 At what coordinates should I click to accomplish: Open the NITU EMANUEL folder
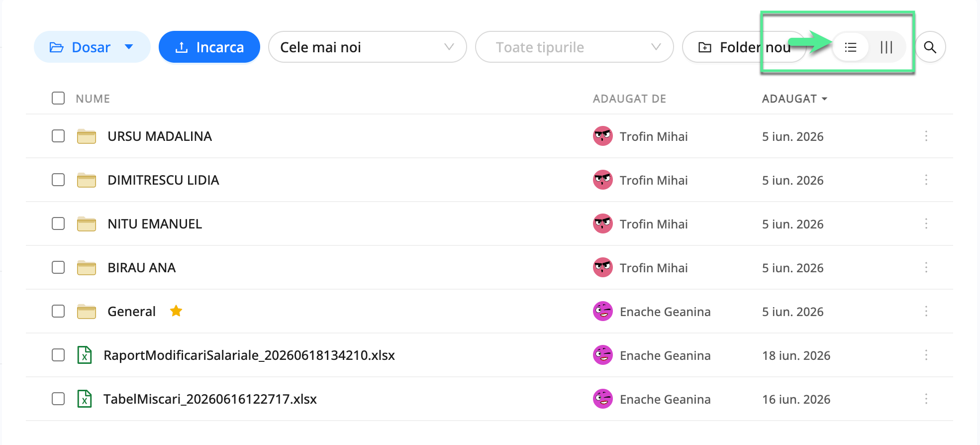point(155,224)
